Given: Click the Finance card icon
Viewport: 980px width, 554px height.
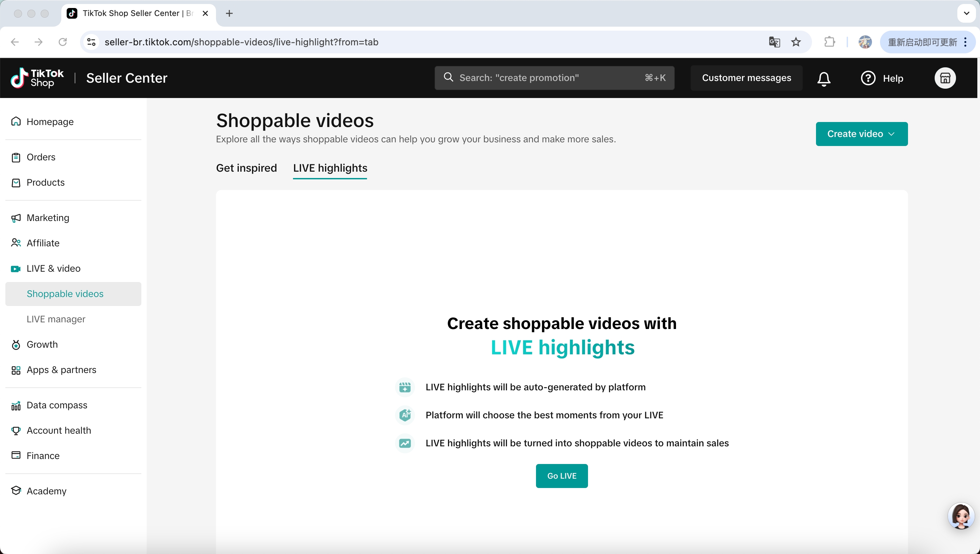Looking at the screenshot, I should 16,455.
